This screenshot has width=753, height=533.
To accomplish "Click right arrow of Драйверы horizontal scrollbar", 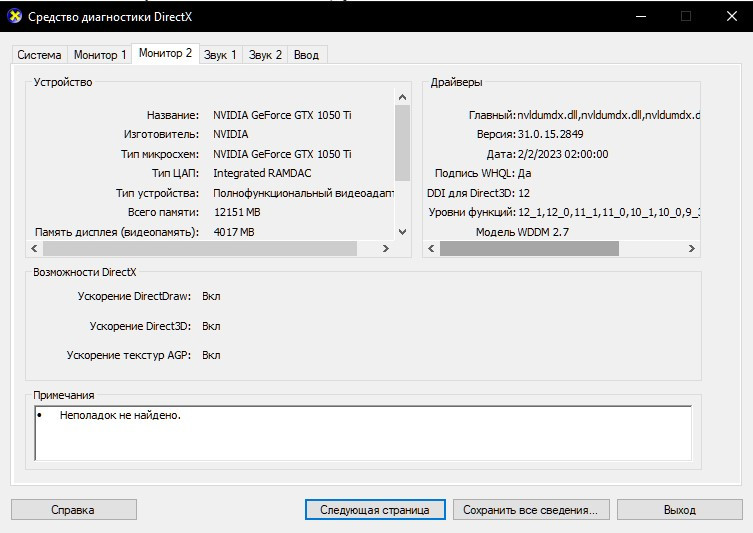I will coord(692,249).
